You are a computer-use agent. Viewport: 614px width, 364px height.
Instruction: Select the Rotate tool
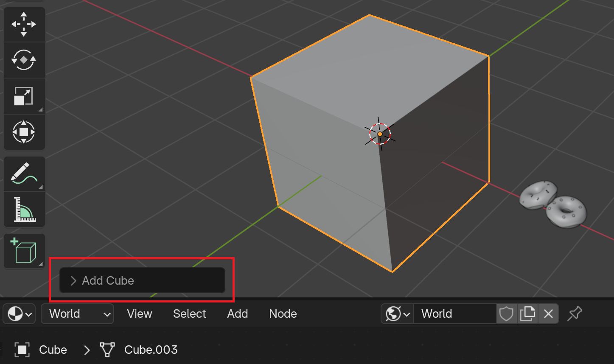tap(24, 60)
